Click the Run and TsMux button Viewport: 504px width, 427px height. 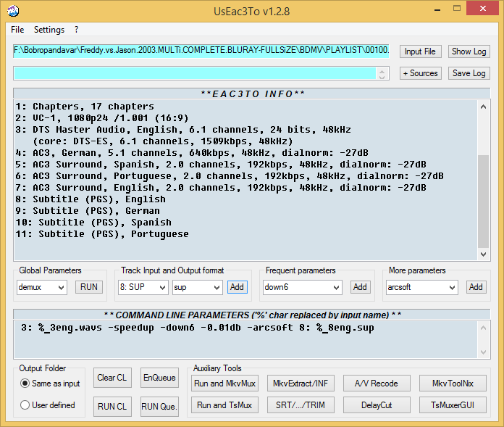(x=224, y=405)
